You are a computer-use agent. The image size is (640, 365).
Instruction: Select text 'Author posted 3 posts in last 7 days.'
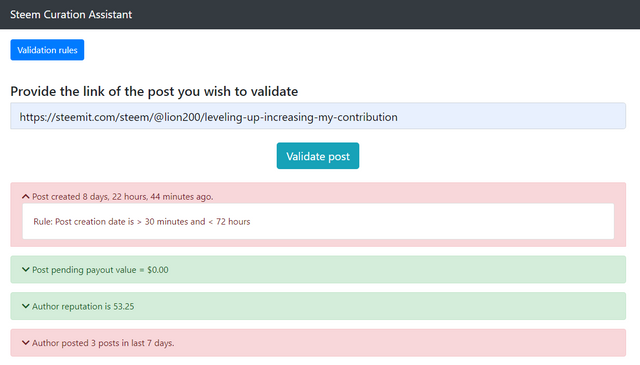[x=103, y=343]
